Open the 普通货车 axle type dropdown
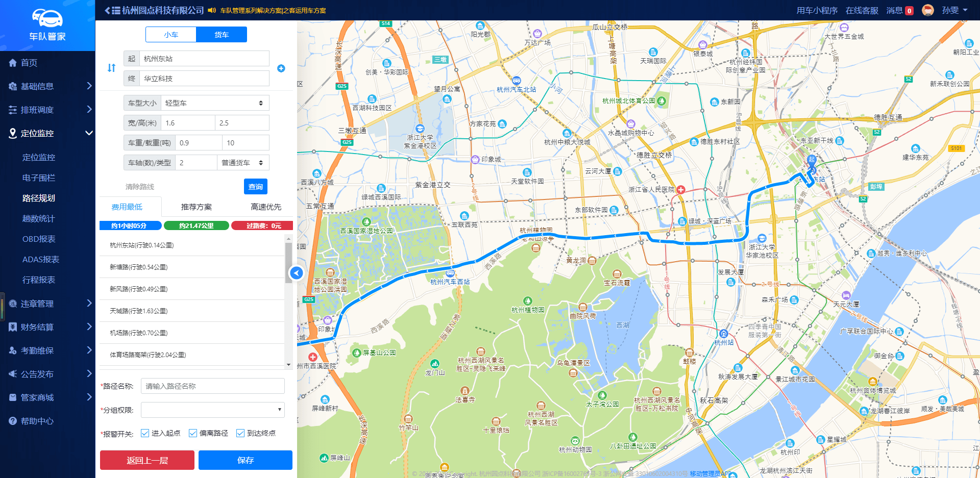This screenshot has height=478, width=980. click(x=242, y=163)
